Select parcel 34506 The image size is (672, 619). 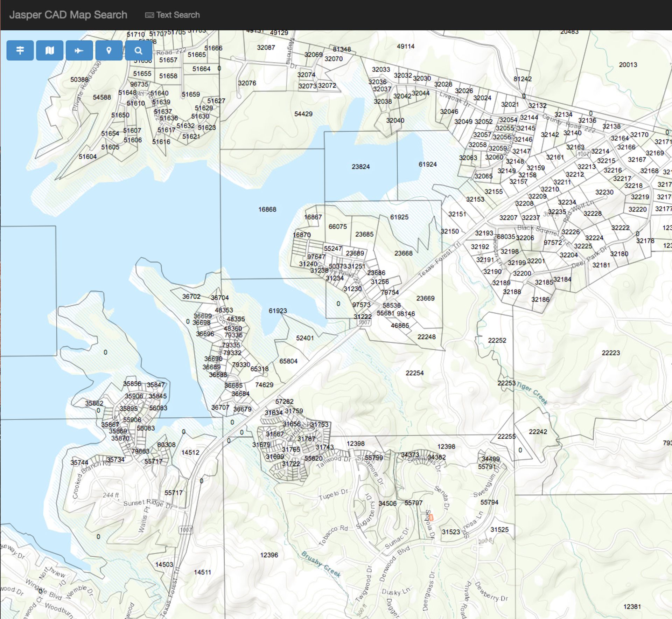point(387,503)
